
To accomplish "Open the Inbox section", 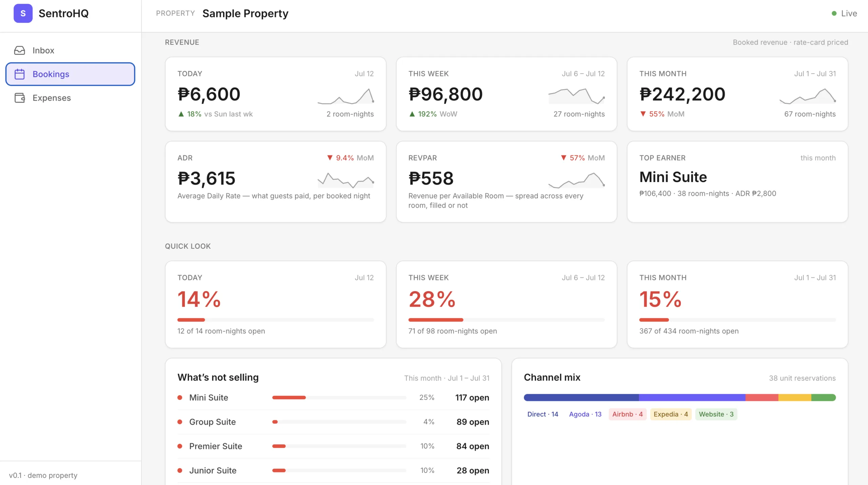I will pyautogui.click(x=70, y=50).
